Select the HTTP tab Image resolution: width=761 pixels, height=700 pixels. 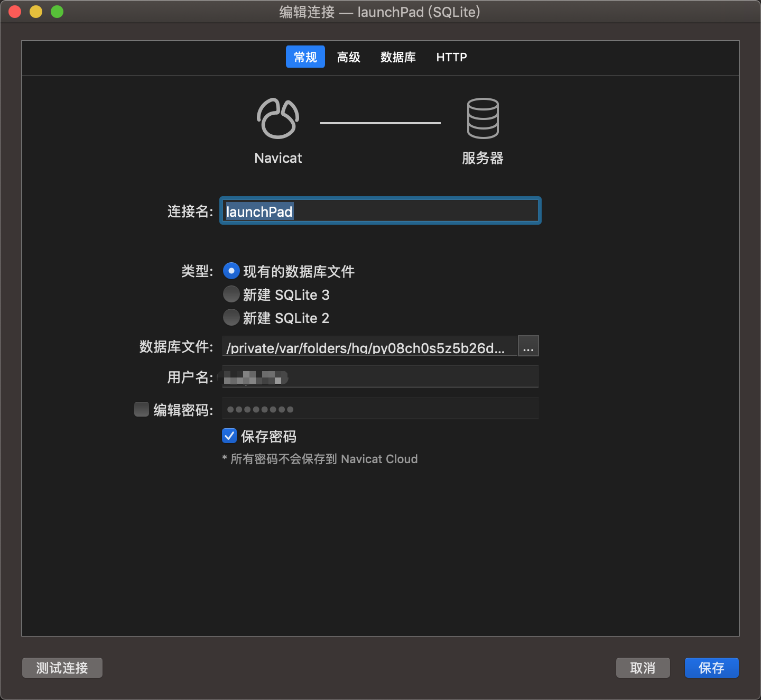451,57
